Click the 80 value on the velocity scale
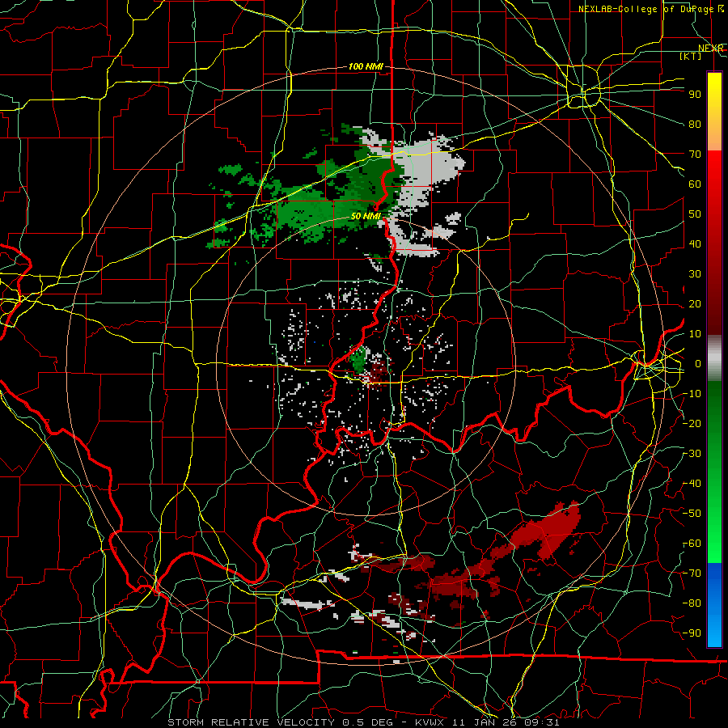The width and height of the screenshot is (728, 728). point(695,125)
